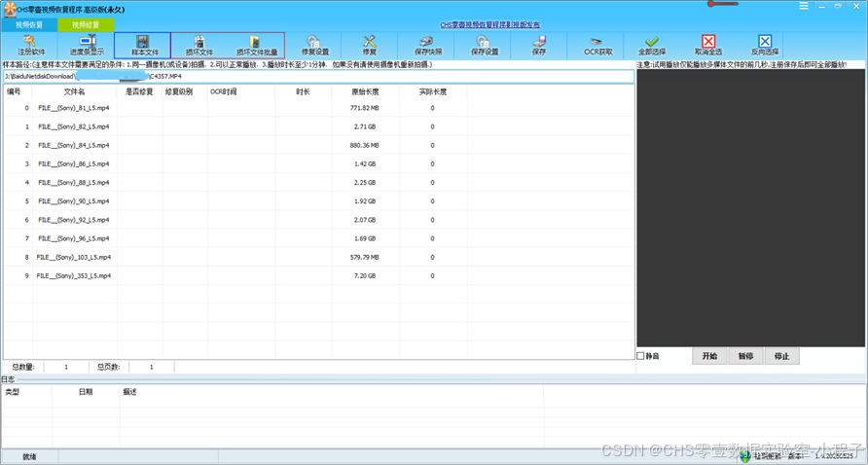Screen dimensions: 868x465
Task: Click the status bar globe icon
Action: point(745,456)
